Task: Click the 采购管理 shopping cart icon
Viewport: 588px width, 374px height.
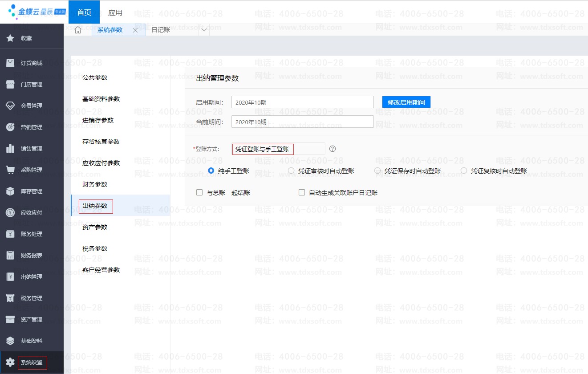Action: click(10, 170)
